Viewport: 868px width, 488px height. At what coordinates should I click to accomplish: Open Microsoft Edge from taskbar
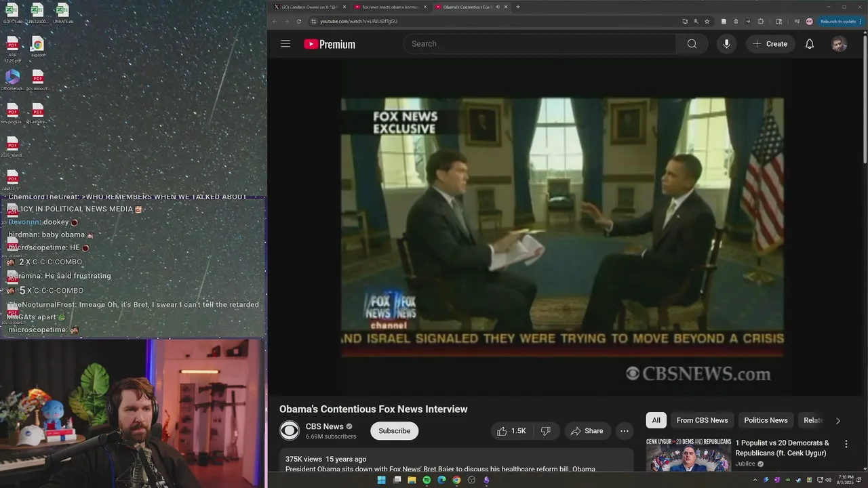coord(441,480)
